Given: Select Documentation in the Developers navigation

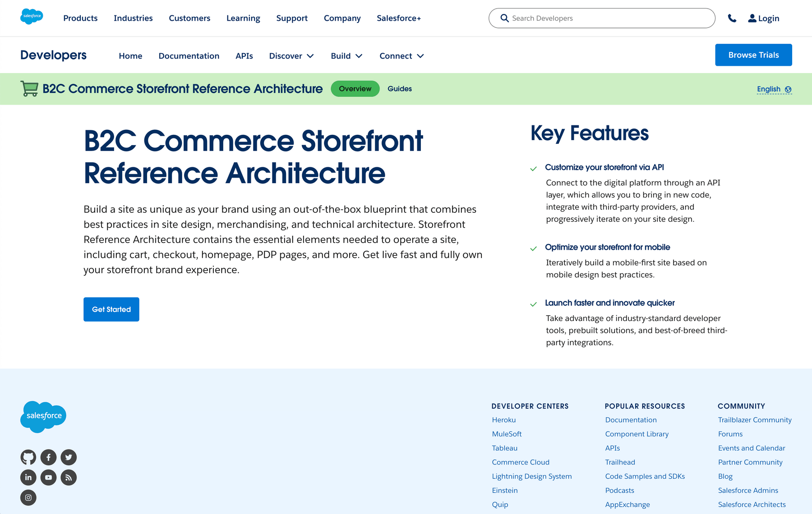Looking at the screenshot, I should (x=189, y=56).
